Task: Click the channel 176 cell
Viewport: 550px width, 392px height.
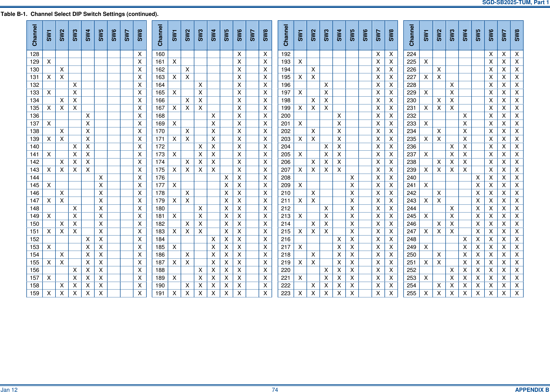Action: (x=160, y=178)
